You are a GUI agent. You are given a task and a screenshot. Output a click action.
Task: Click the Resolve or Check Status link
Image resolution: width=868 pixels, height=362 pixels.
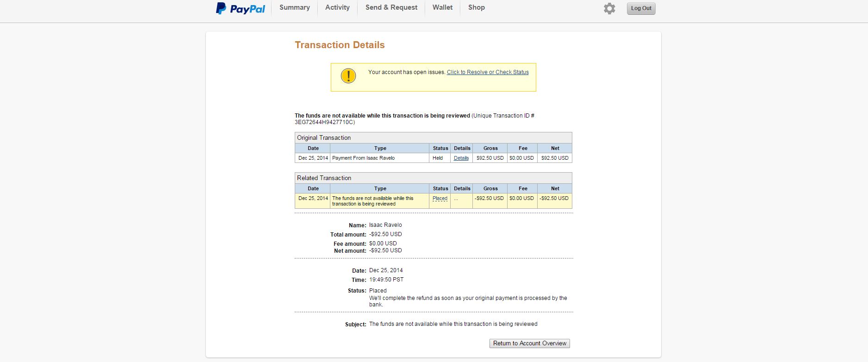[x=487, y=72]
